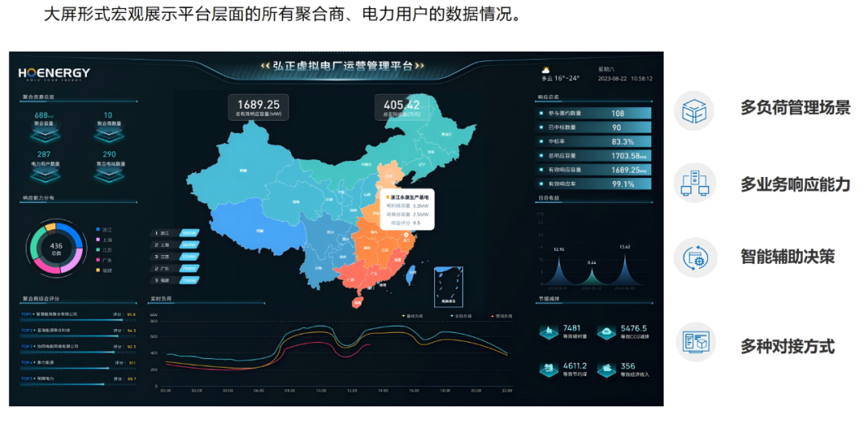Click the 多业务响应能力 server icon
Viewport: 868px width, 424px height.
[693, 183]
